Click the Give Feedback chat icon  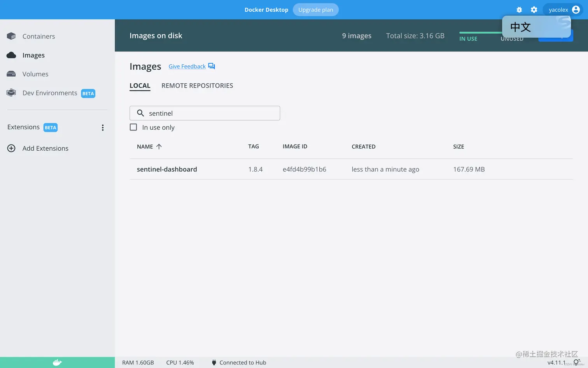[x=212, y=66]
